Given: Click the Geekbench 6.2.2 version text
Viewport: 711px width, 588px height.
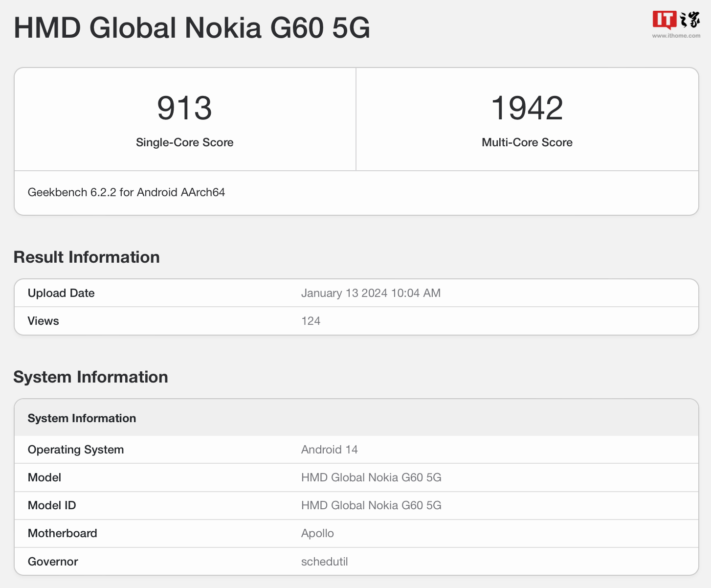Looking at the screenshot, I should click(x=126, y=192).
